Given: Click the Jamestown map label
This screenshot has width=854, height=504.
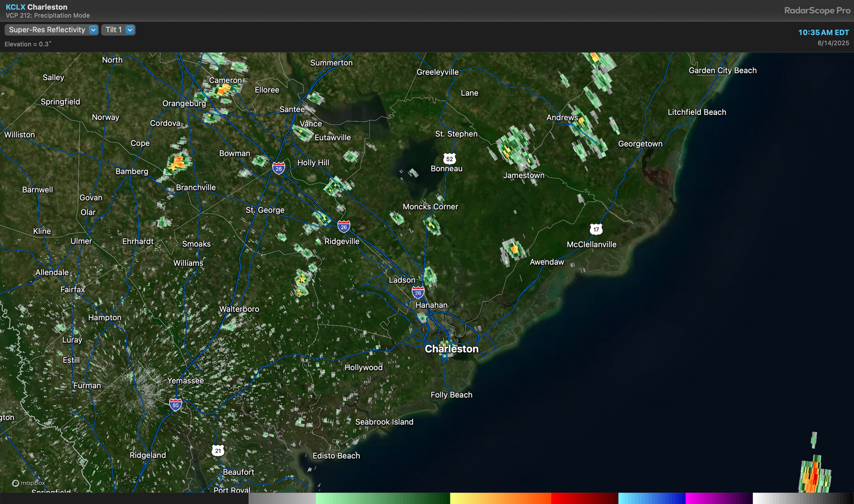Looking at the screenshot, I should [x=524, y=175].
